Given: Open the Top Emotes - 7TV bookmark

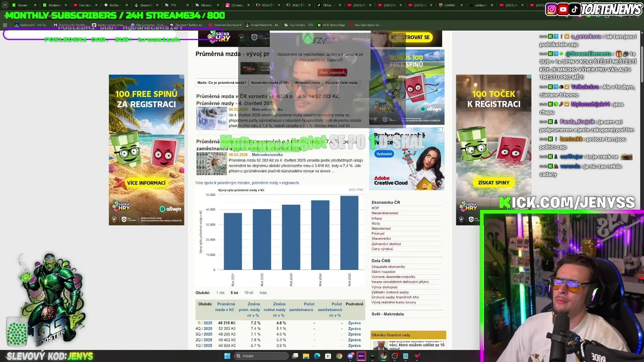Looking at the screenshot, I should click(x=299, y=25).
